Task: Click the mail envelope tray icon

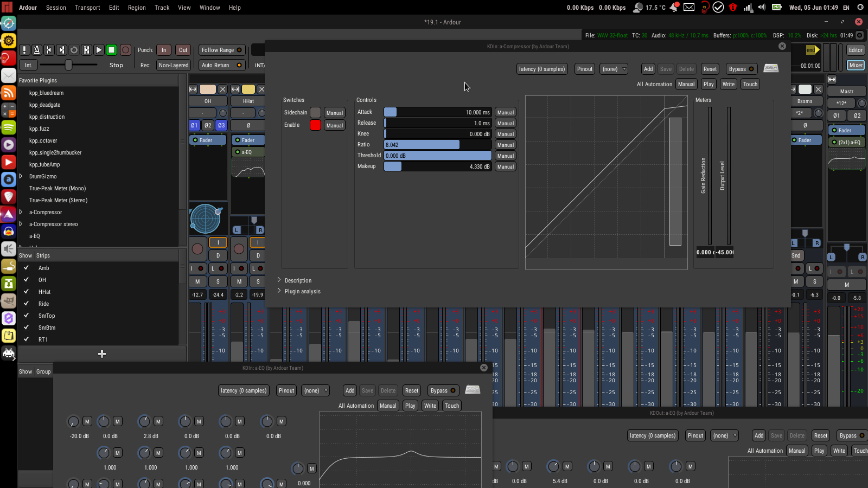Action: pyautogui.click(x=689, y=8)
